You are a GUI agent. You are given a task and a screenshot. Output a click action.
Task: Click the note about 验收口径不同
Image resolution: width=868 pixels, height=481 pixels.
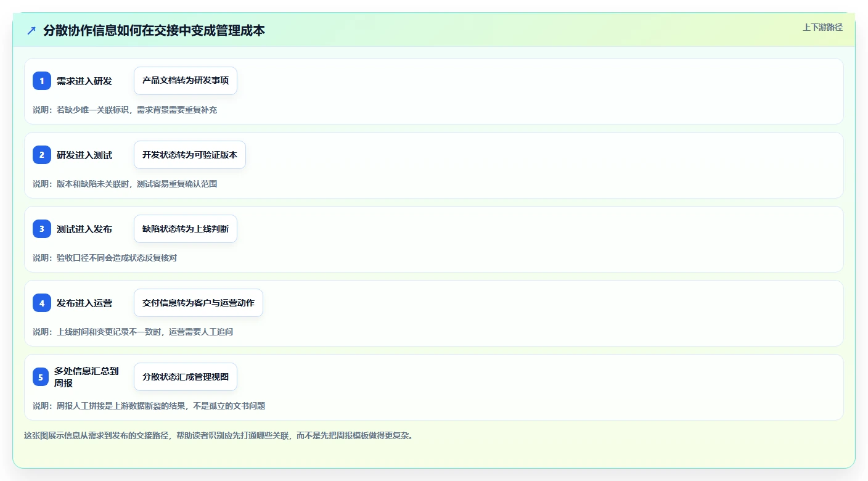105,258
